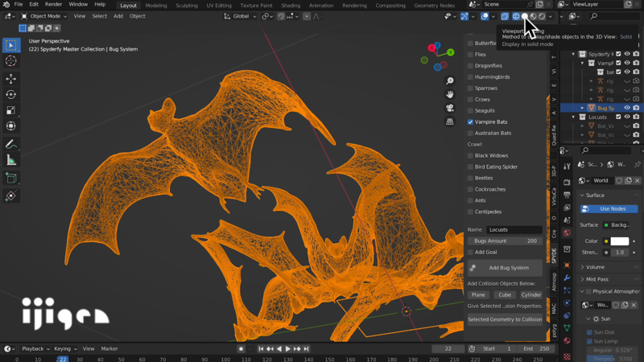Select the Select Box tool
This screenshot has height=362, width=644.
coord(11,45)
